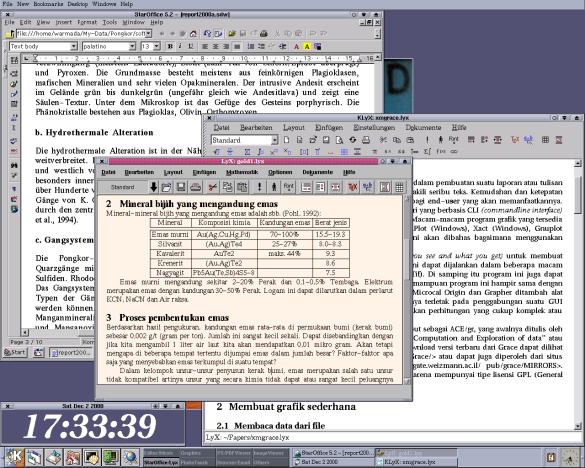Expand the StarOffice function bar overflow arrow

pos(378,34)
